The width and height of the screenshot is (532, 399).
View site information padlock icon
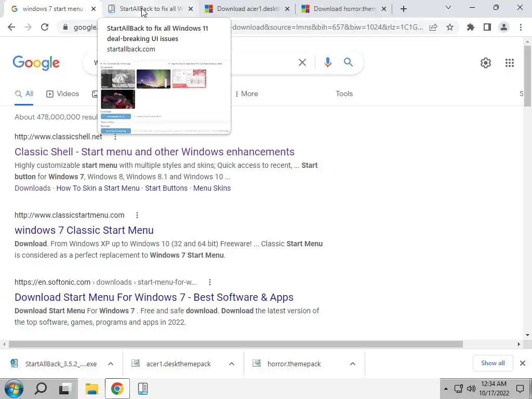pyautogui.click(x=65, y=27)
